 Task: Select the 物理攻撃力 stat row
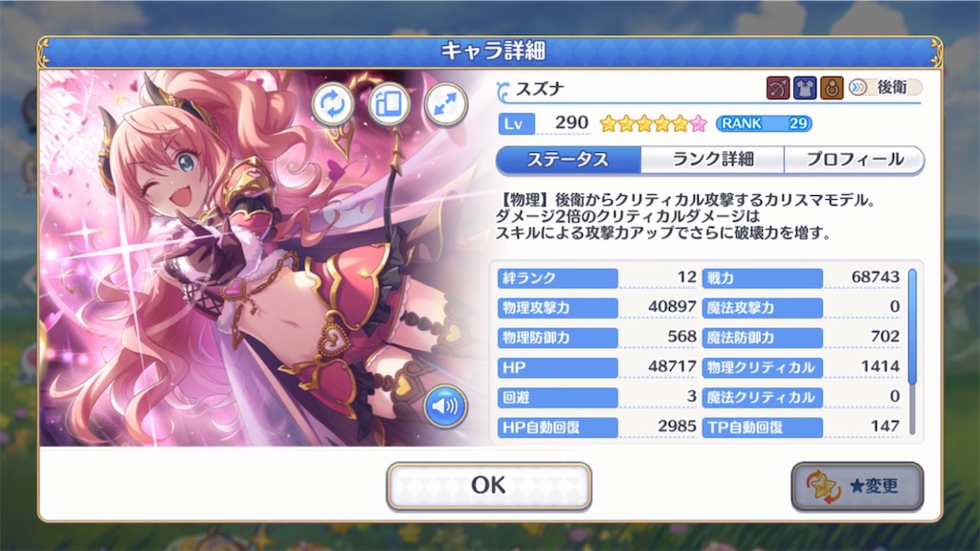597,307
